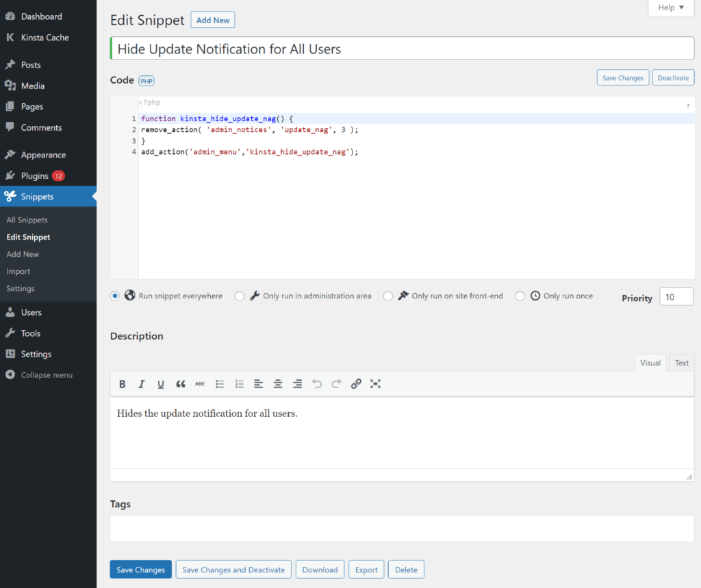
Task: Toggle the bulleted list icon
Action: coord(220,384)
